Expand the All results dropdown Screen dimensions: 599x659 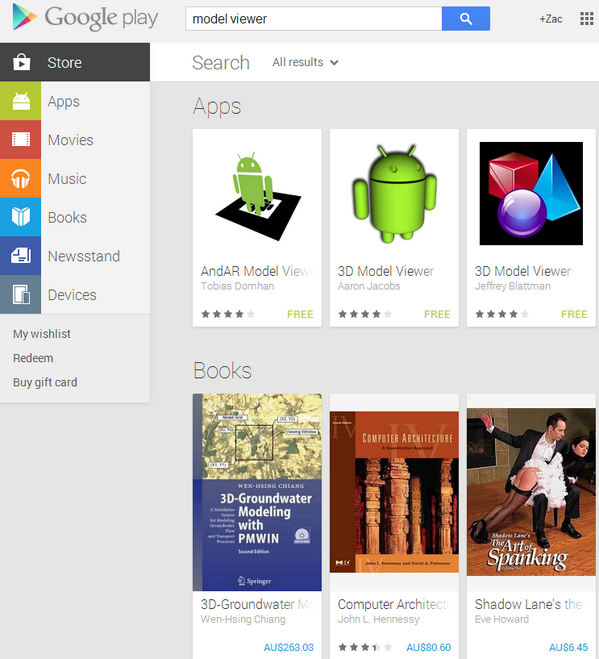[305, 62]
